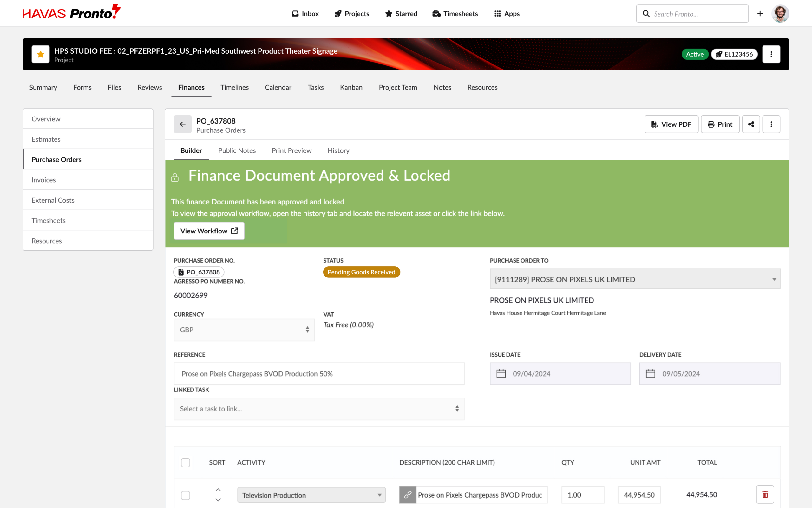Open the Inbox from top navigation
The image size is (812, 508).
(305, 14)
